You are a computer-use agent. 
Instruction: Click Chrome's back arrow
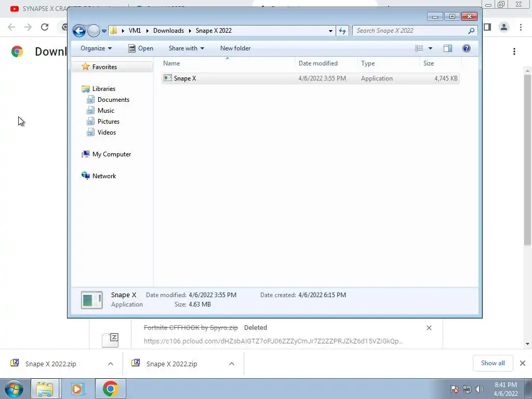click(11, 27)
